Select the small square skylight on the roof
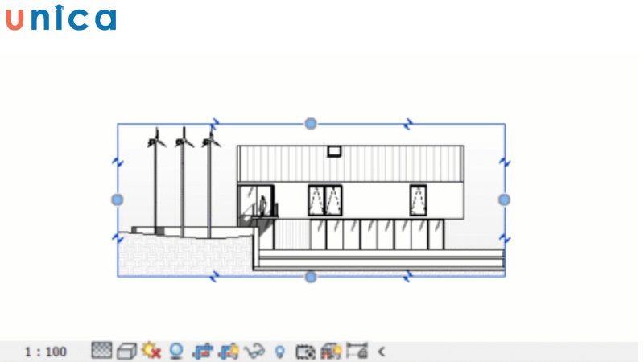644x362 pixels. pos(334,151)
